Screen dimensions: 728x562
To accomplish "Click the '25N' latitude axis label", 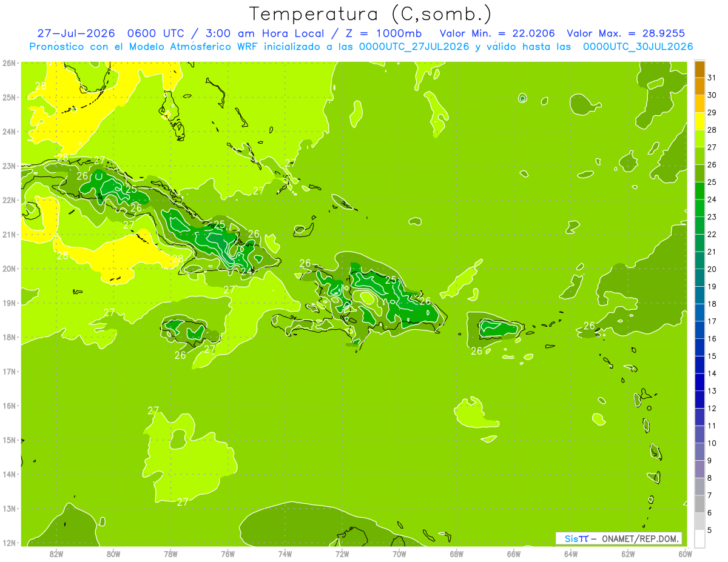I will point(8,97).
